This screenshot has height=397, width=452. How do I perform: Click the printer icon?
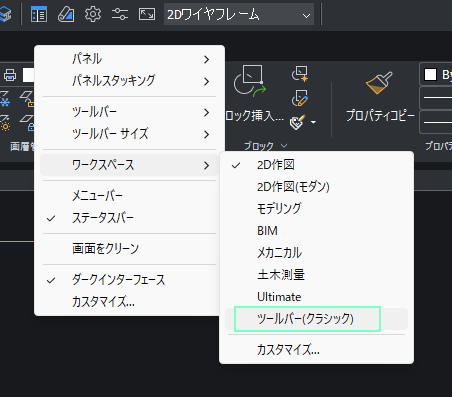point(10,75)
